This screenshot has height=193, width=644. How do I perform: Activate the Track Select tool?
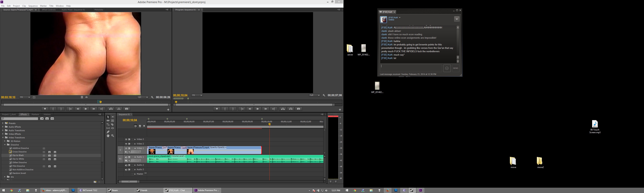pyautogui.click(x=113, y=117)
